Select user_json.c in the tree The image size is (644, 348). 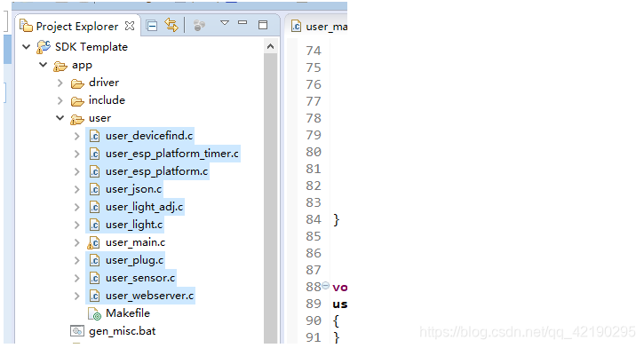133,189
